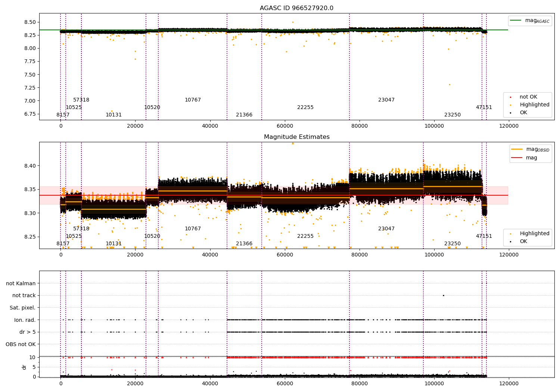This screenshot has height=392, width=560.
Task: Click the rotated "dr" y-axis label
Action: click(24, 367)
